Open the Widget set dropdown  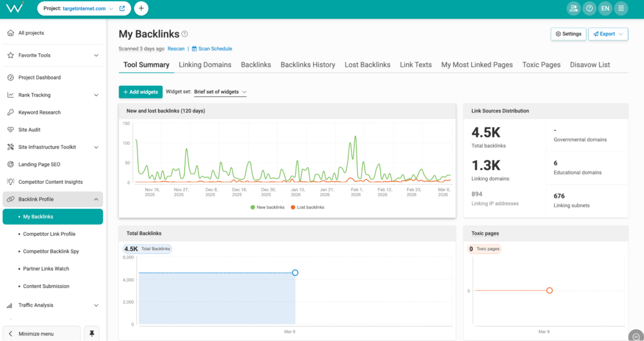point(220,92)
